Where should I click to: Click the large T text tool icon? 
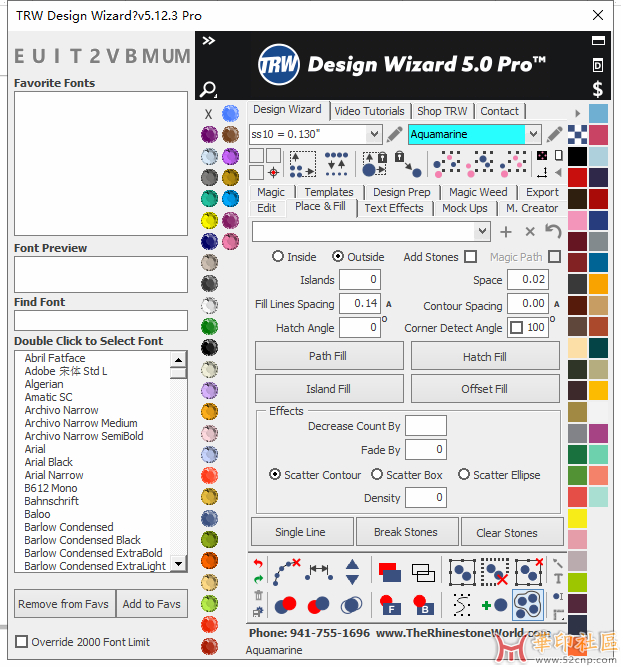point(558,579)
